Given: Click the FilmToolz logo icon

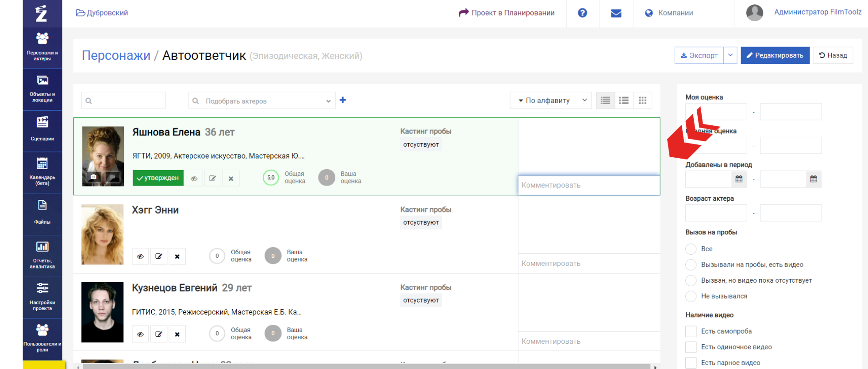Looking at the screenshot, I should (41, 13).
